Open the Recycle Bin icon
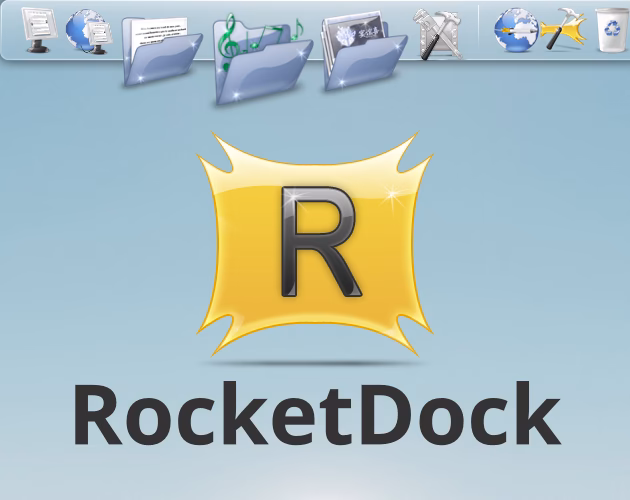Viewport: 630px width, 500px height. [612, 30]
